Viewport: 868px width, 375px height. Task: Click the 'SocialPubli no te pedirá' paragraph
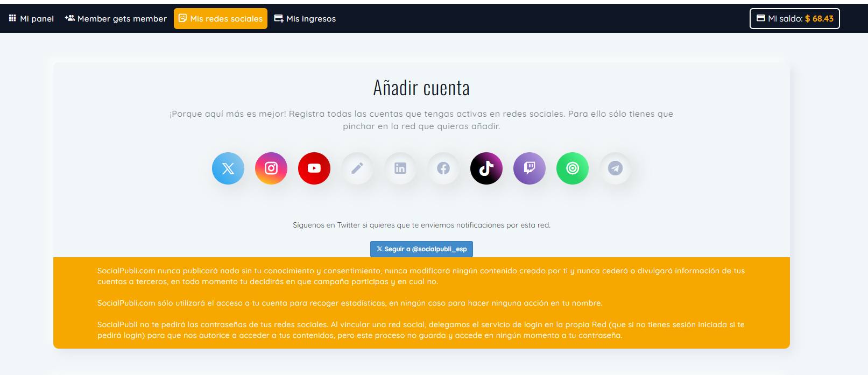tap(421, 330)
